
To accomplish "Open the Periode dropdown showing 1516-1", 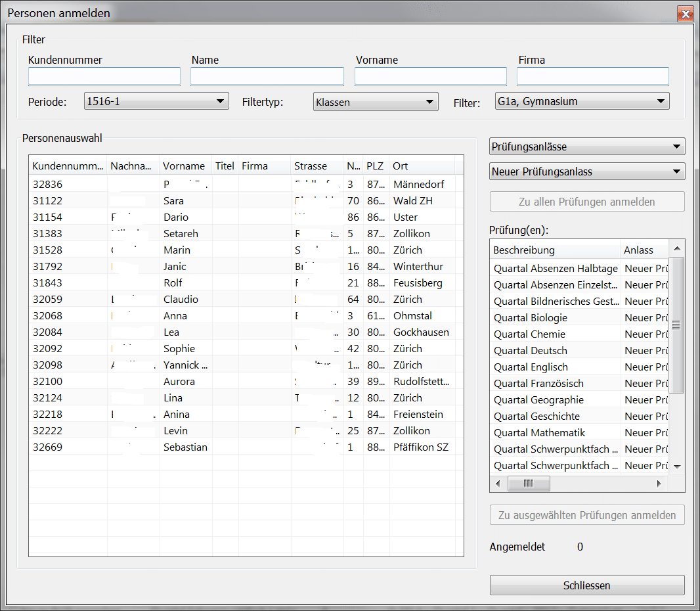I will pos(156,102).
